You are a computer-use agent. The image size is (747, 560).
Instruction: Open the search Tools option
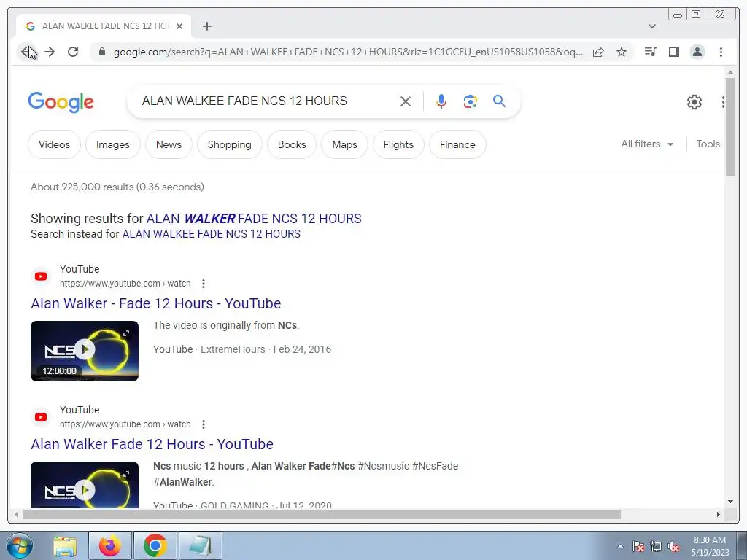708,144
